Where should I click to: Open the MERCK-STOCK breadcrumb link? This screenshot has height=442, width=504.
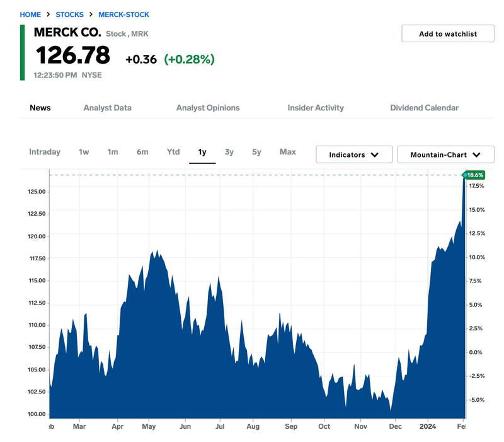(123, 15)
